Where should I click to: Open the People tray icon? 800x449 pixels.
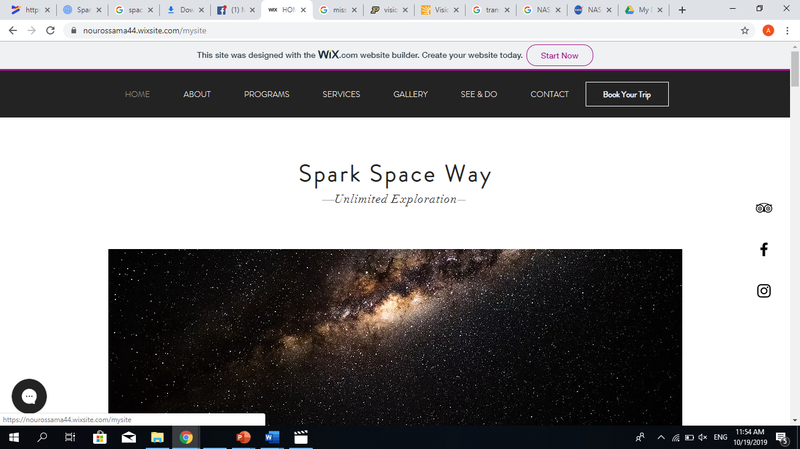click(x=640, y=437)
